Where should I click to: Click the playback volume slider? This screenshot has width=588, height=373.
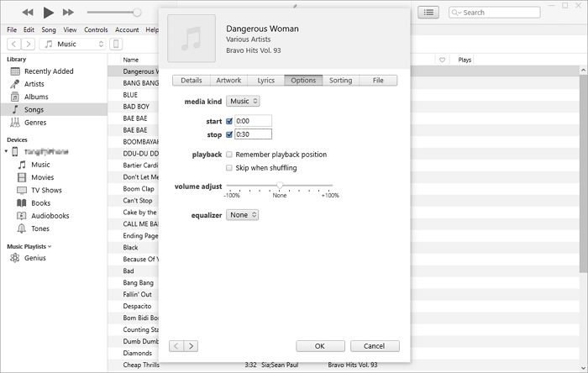point(114,13)
